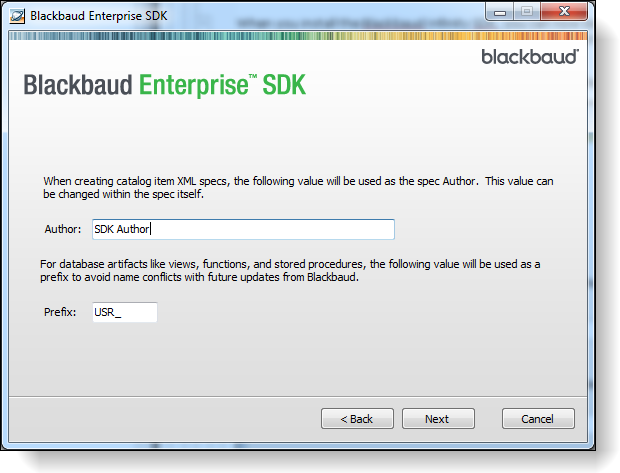Focus the Author text field

243,229
